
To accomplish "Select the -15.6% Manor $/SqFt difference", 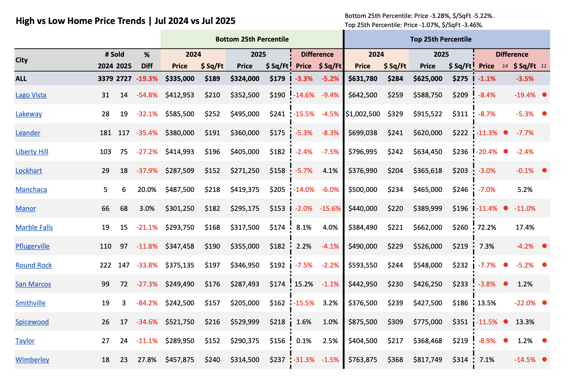I will coord(330,208).
